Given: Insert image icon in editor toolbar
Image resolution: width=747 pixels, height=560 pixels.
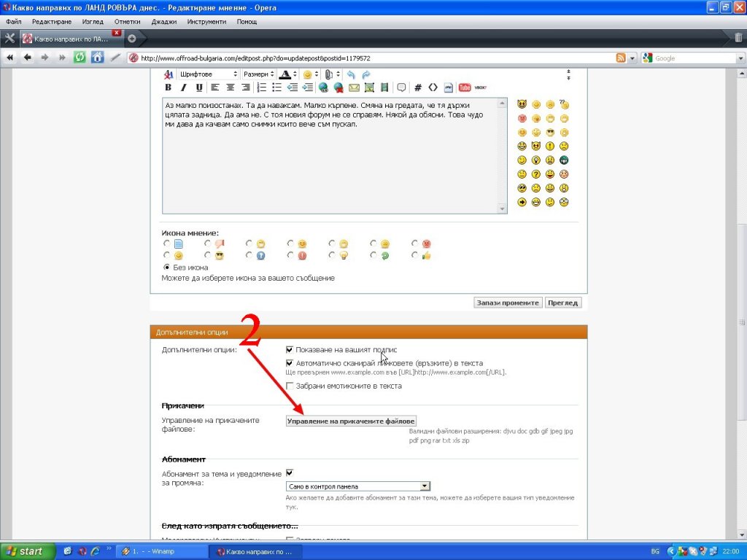Looking at the screenshot, I should 369,87.
